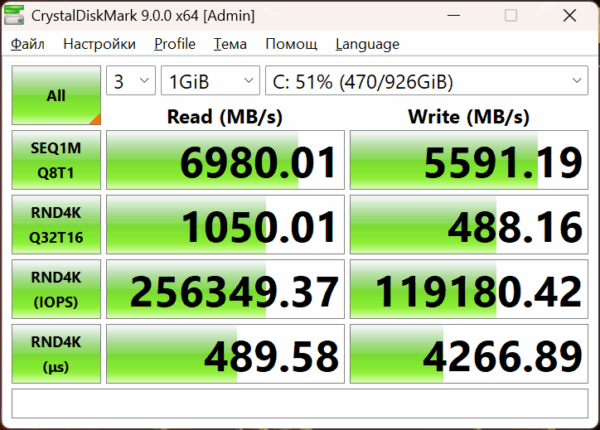This screenshot has width=600, height=430.
Task: Minimize the CrystalDiskMark window
Action: [x=454, y=16]
